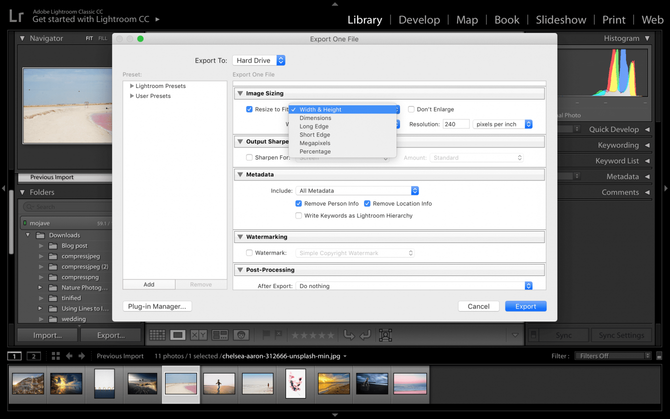Go back with filmstrip left arrow
Viewport: 670px width, 419px height.
pos(69,356)
